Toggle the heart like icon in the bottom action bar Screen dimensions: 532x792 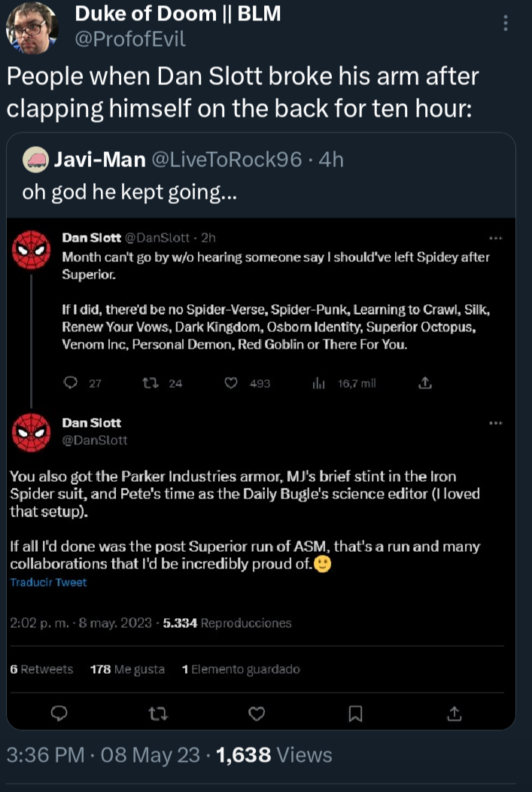point(257,712)
